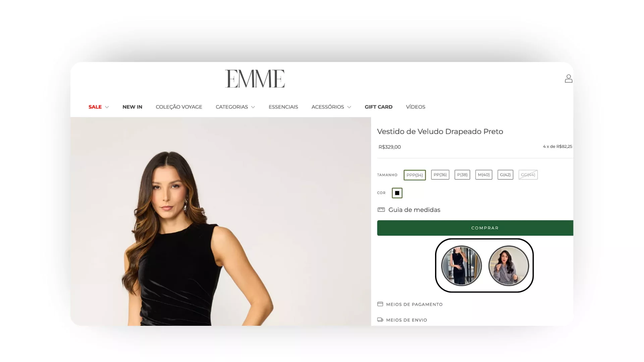Expand the ACESSÓRIOS dropdown

point(331,107)
